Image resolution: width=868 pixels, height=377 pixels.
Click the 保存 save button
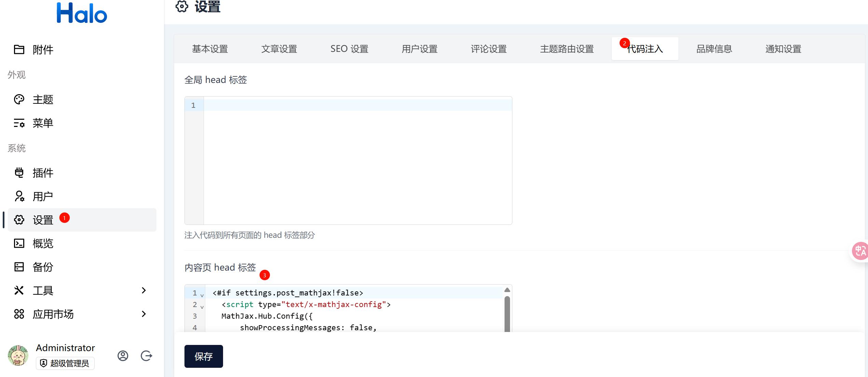tap(203, 356)
